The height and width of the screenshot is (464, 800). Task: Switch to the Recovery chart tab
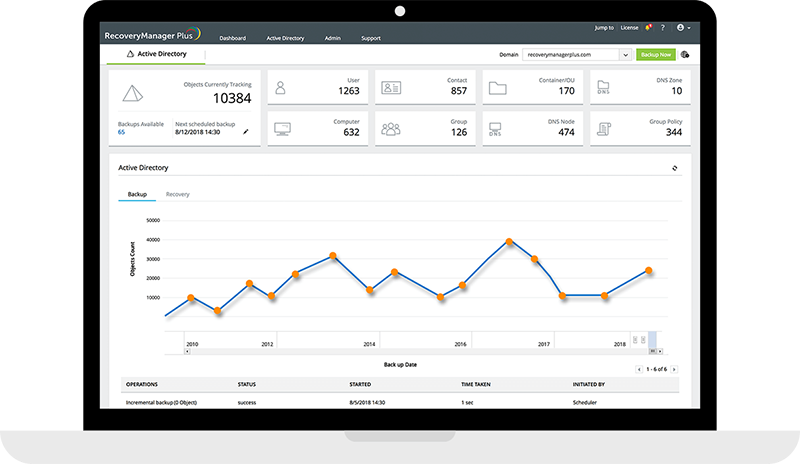click(178, 194)
